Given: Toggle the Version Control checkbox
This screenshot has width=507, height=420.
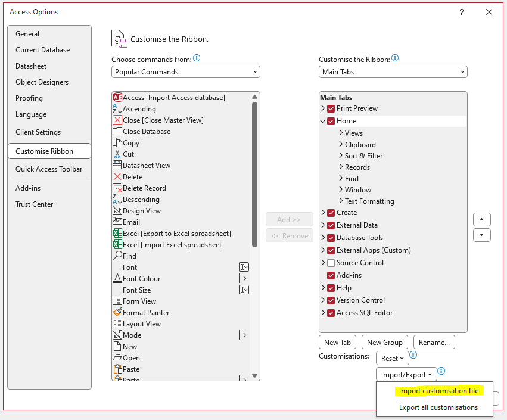Looking at the screenshot, I should [x=331, y=301].
